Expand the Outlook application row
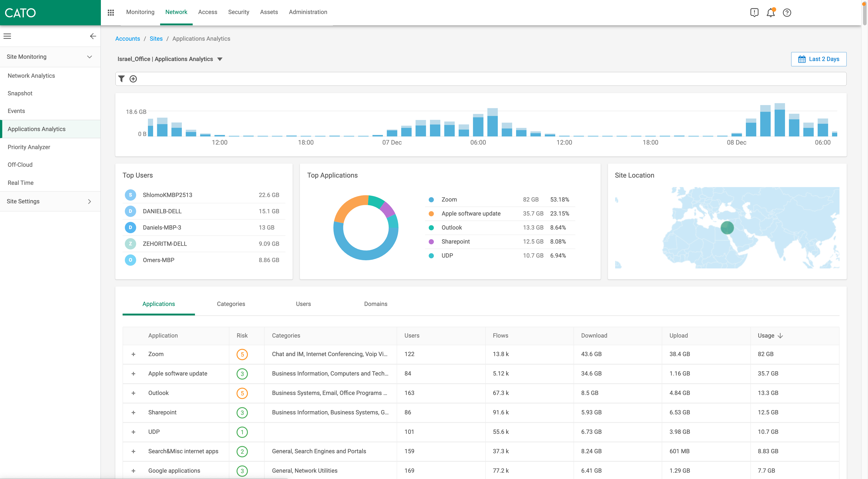Image resolution: width=868 pixels, height=479 pixels. click(x=133, y=393)
